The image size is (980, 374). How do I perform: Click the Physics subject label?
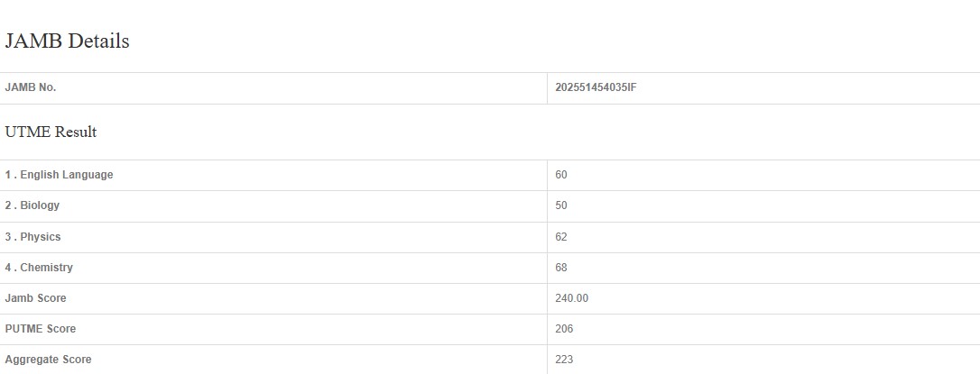(41, 237)
